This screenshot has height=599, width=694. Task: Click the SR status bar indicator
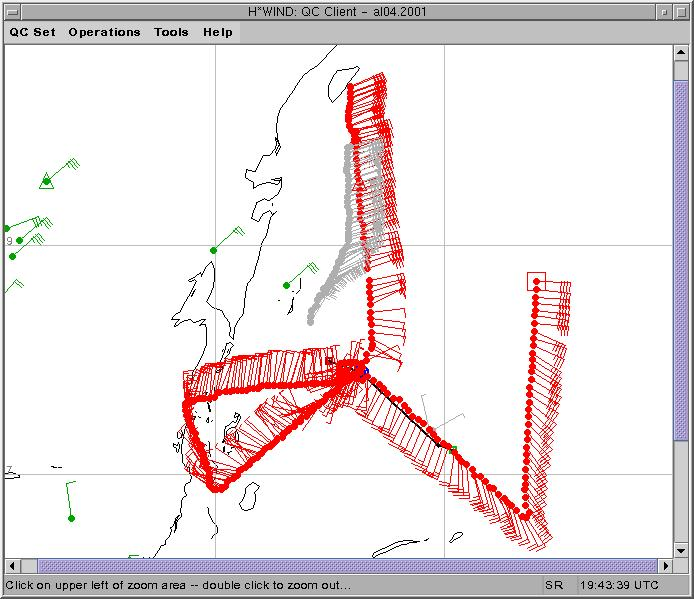553,585
